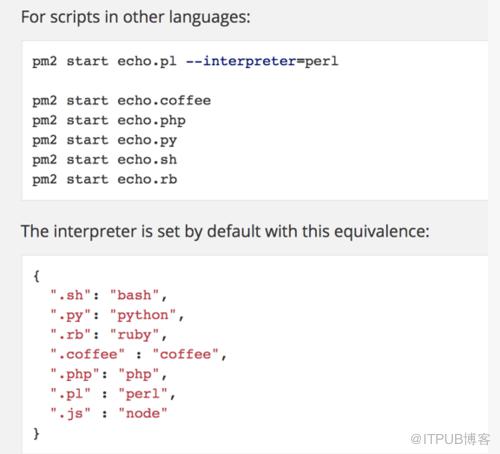Click the "ruby" value
500x454 pixels.
coord(134,335)
